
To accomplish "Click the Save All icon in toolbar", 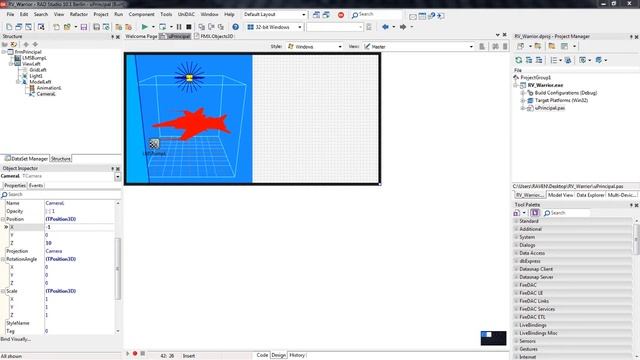I will pyautogui.click(x=96, y=27).
